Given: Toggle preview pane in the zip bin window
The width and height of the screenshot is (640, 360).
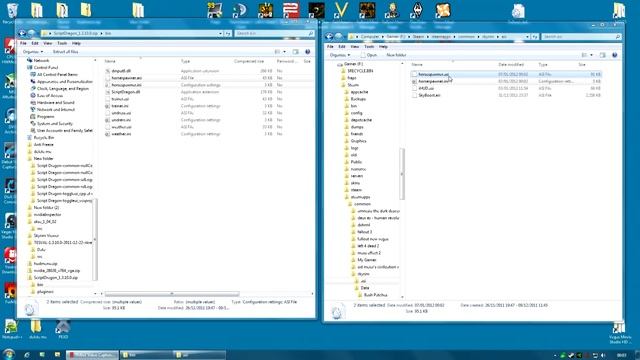Looking at the screenshot, I should pos(296,52).
